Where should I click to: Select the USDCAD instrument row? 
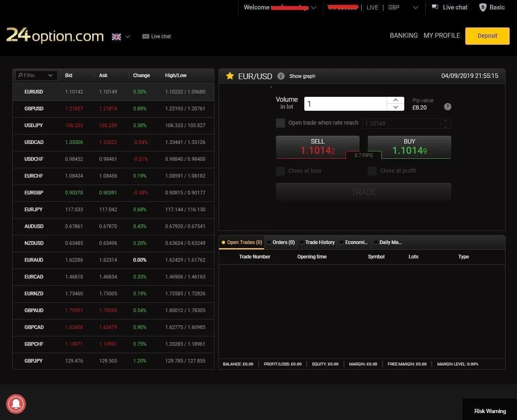click(113, 142)
